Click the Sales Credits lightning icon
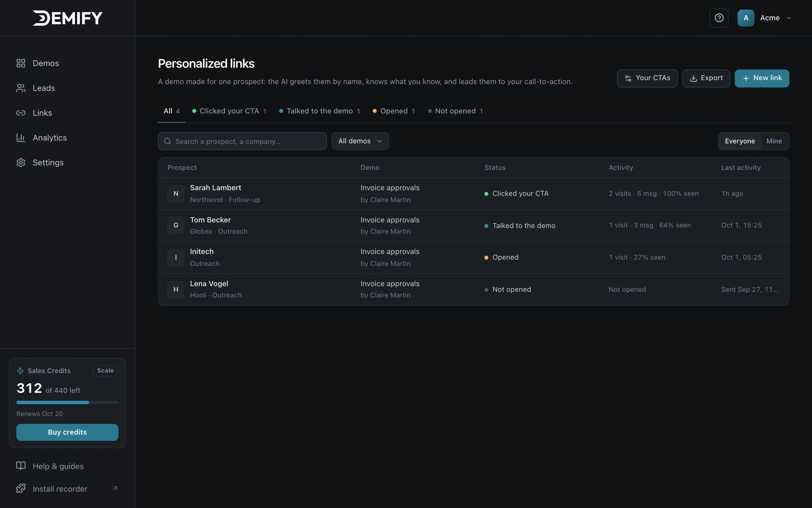 [x=20, y=371]
